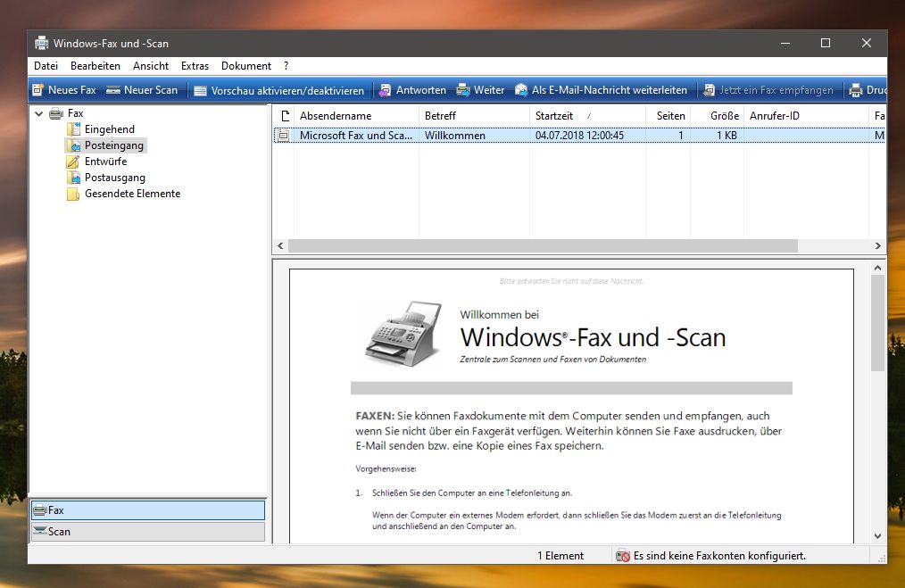Screen dimensions: 905x588
Task: Collapse the Fax tree node
Action: (x=38, y=113)
